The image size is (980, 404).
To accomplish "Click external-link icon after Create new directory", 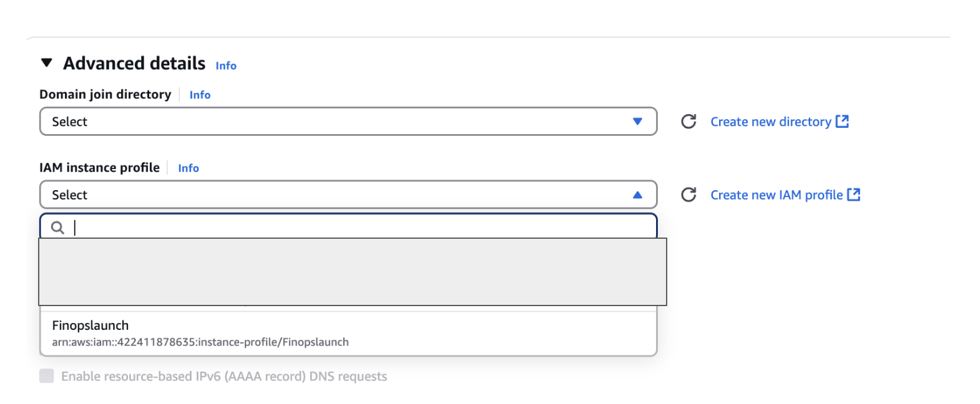I will pyautogui.click(x=842, y=122).
